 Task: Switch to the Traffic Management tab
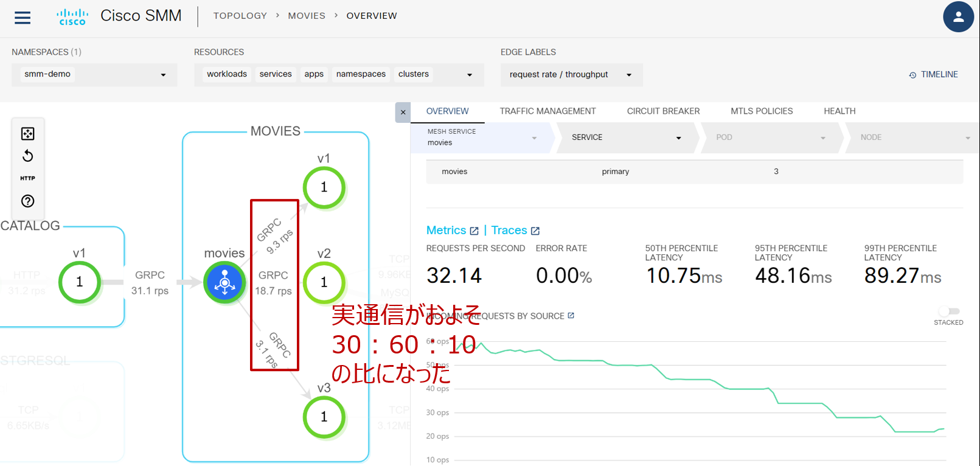point(547,111)
